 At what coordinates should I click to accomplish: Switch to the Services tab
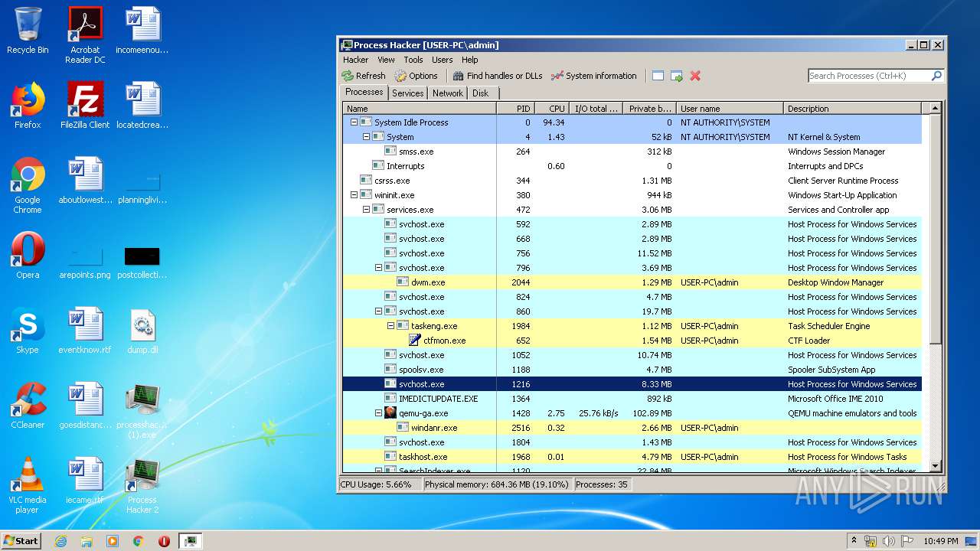(x=407, y=93)
